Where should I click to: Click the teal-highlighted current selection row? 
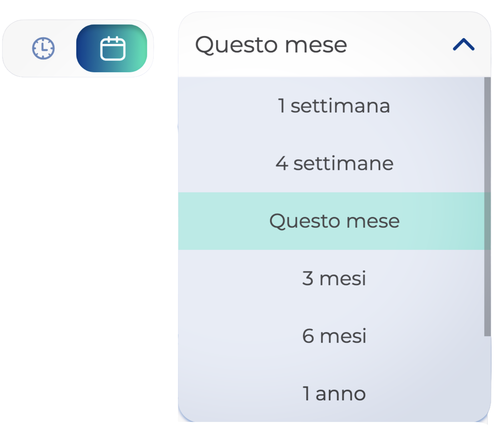point(334,221)
